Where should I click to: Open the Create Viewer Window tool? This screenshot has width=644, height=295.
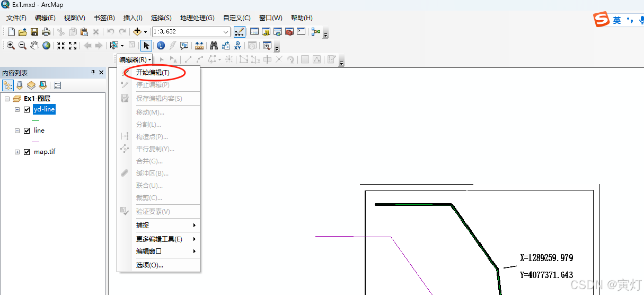click(267, 46)
